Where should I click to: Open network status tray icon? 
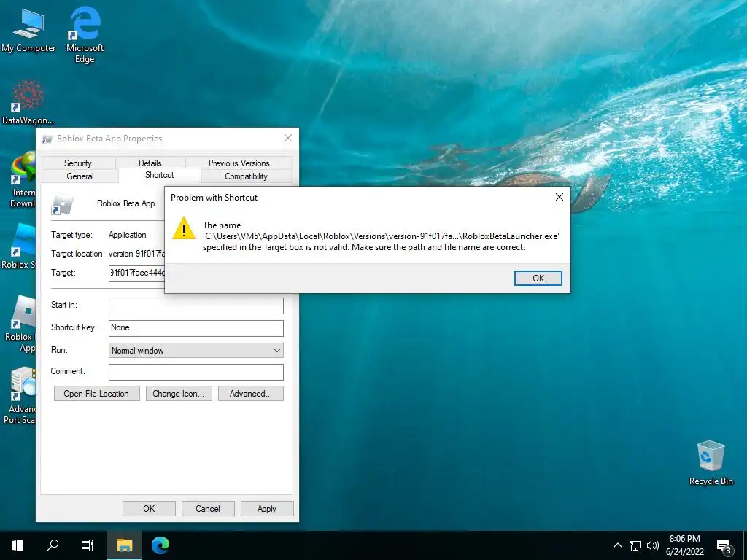pos(635,545)
